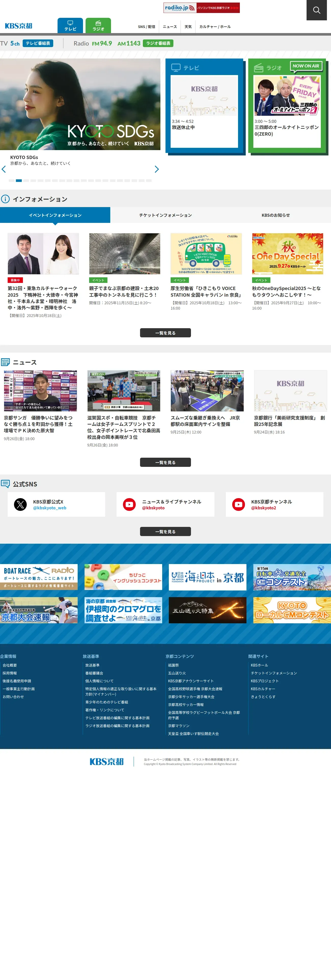
Task: Open 著作権・リンクについて footer link
Action: pos(105,710)
